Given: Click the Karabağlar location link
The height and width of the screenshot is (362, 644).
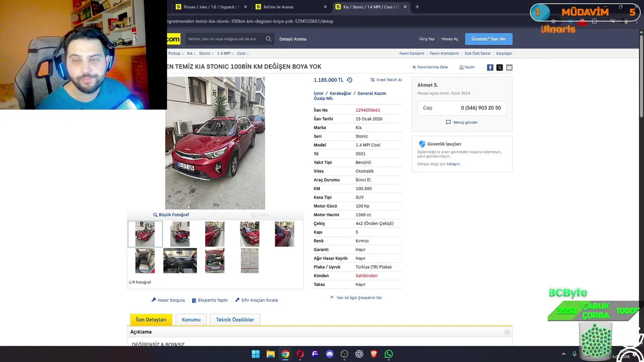Looking at the screenshot, I should pos(341,94).
